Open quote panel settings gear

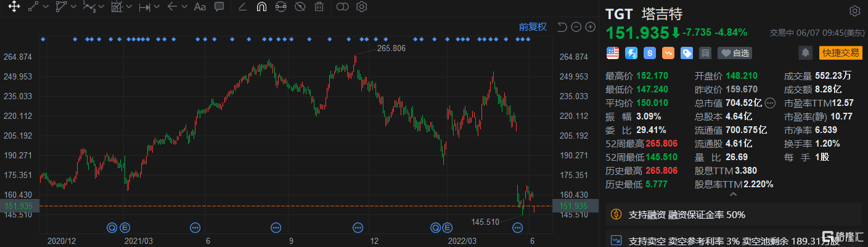[x=854, y=11]
